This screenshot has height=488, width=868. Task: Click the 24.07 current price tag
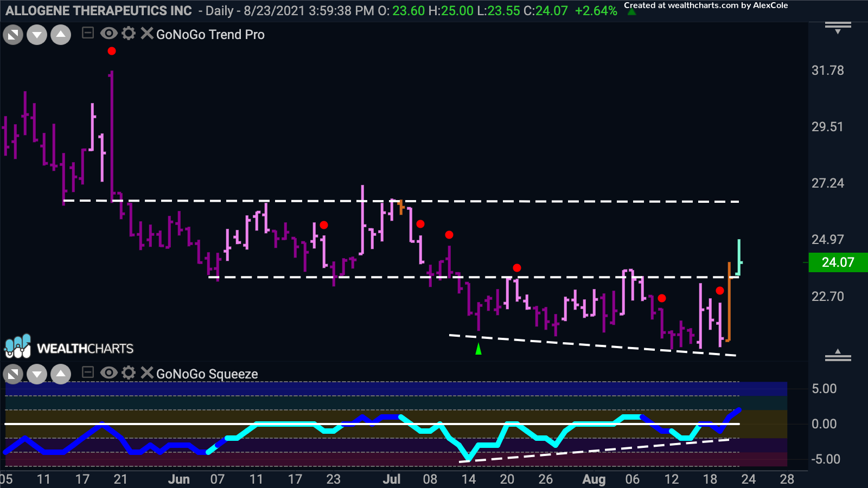[x=838, y=262]
